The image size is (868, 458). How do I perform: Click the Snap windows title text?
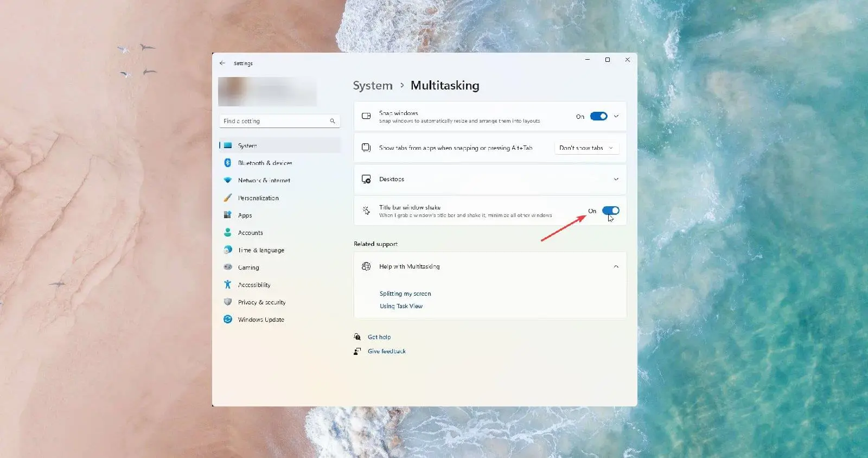point(399,113)
